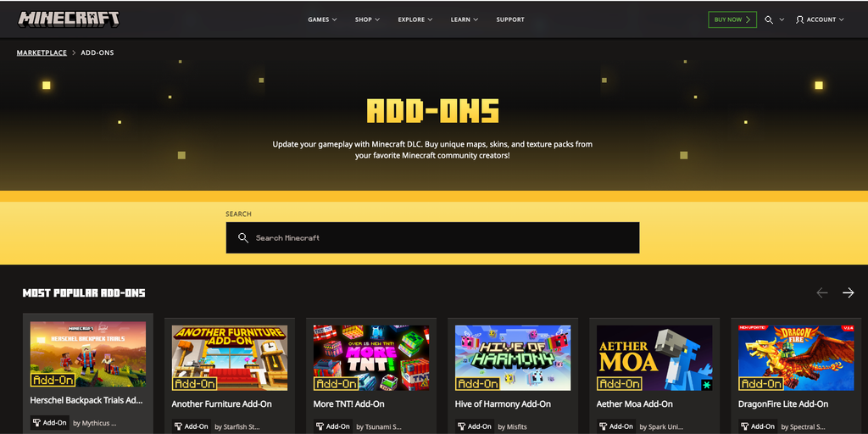Click the Minecraft logo in header
This screenshot has width=868, height=434.
[x=69, y=19]
